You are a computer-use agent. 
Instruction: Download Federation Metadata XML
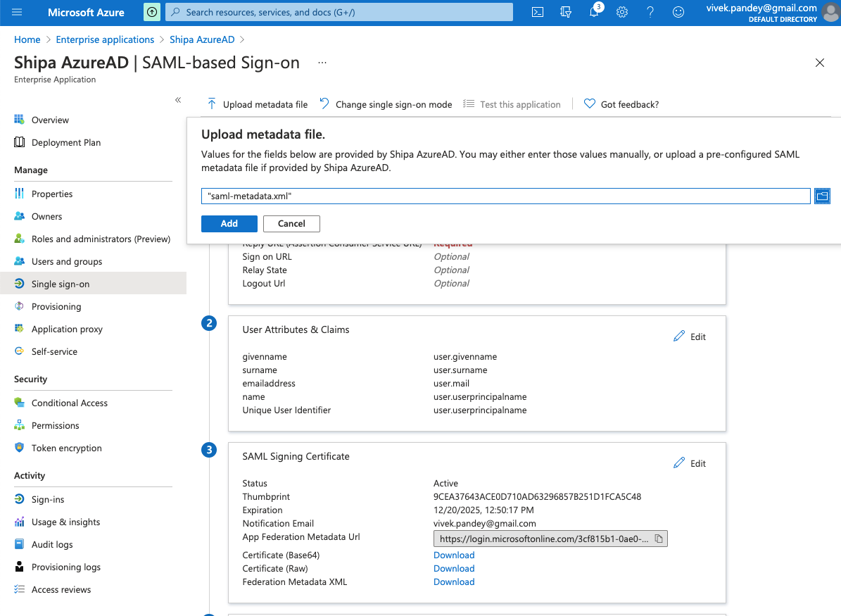click(454, 582)
